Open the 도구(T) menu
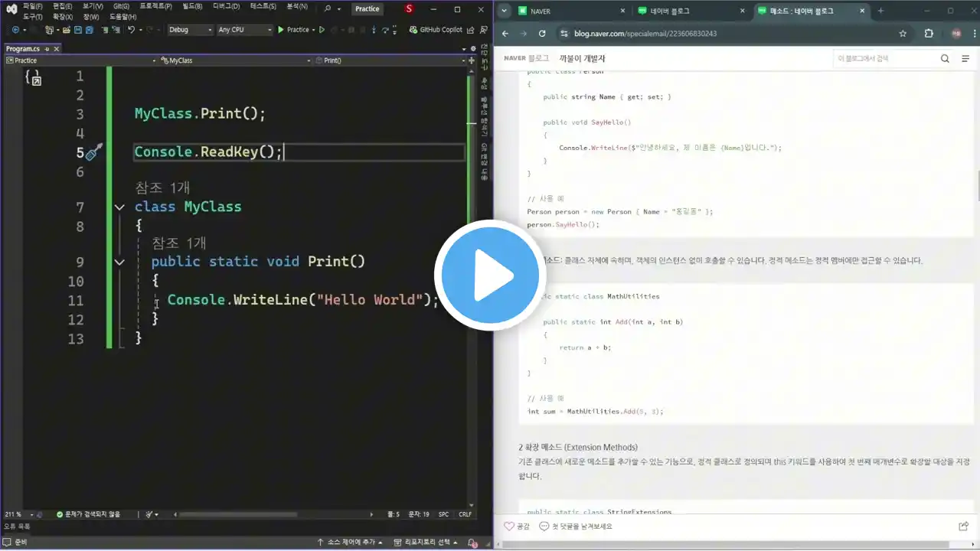980x551 pixels. (33, 17)
